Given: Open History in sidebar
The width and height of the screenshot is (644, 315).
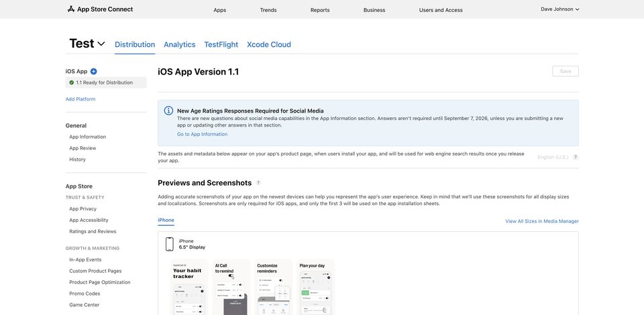Looking at the screenshot, I should pos(77,160).
